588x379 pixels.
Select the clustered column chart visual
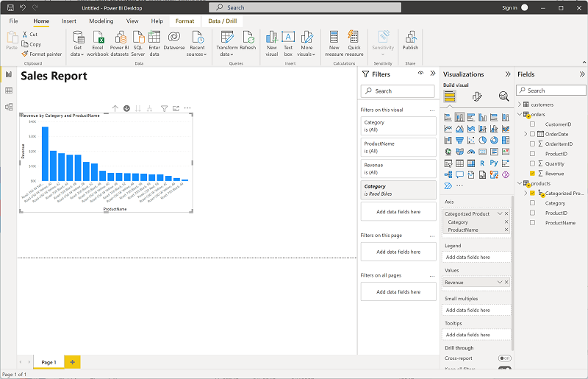click(x=483, y=117)
